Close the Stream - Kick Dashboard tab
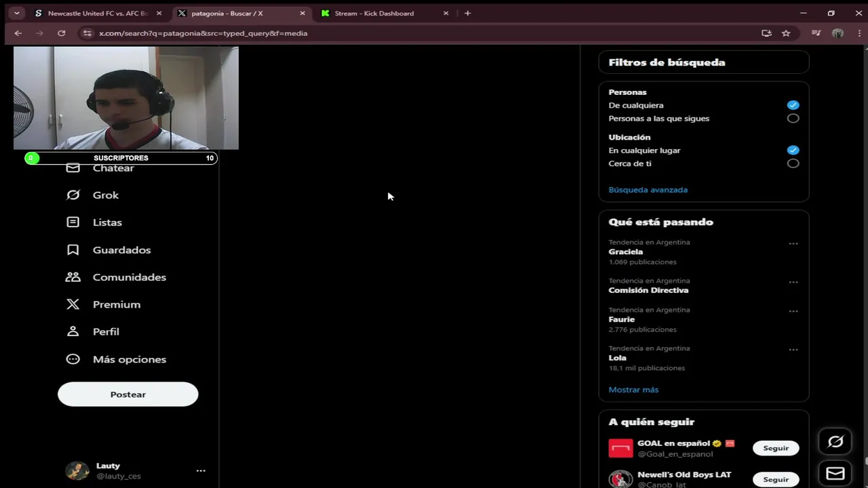868x488 pixels. tap(446, 13)
